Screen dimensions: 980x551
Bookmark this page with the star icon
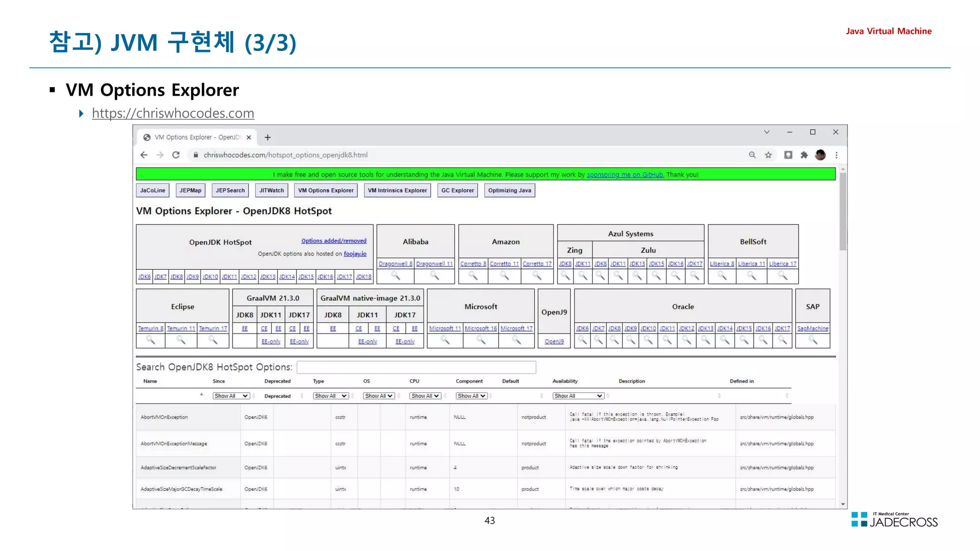(768, 155)
